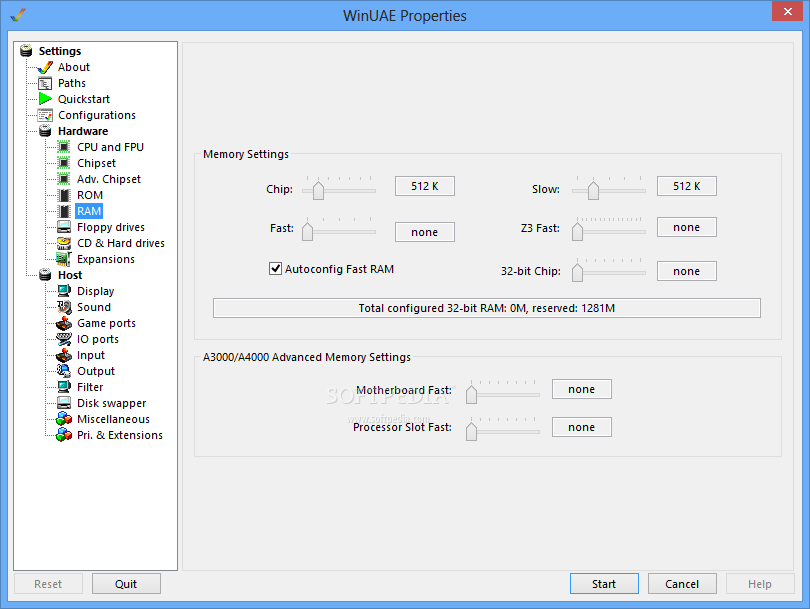Click the Paths page icon

[45, 83]
